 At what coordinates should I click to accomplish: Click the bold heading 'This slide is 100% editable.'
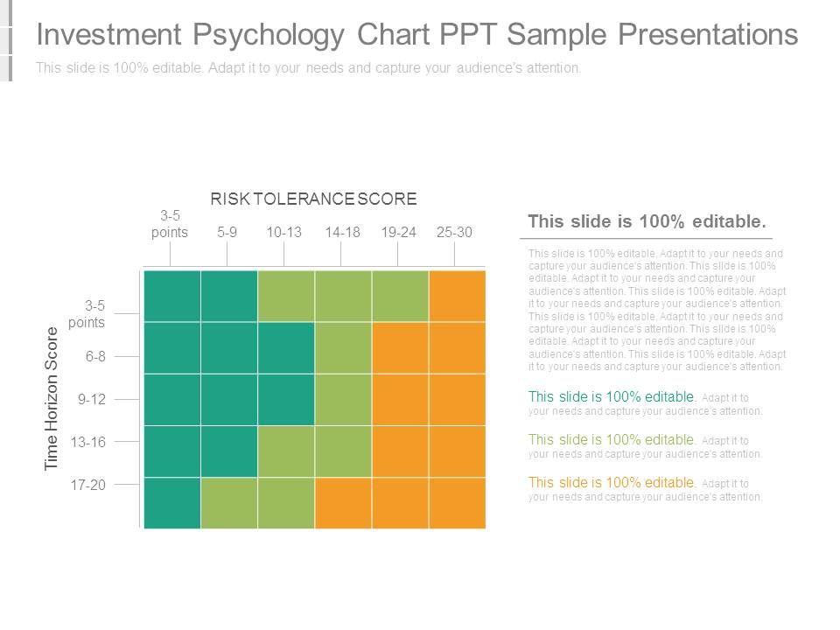tap(647, 222)
